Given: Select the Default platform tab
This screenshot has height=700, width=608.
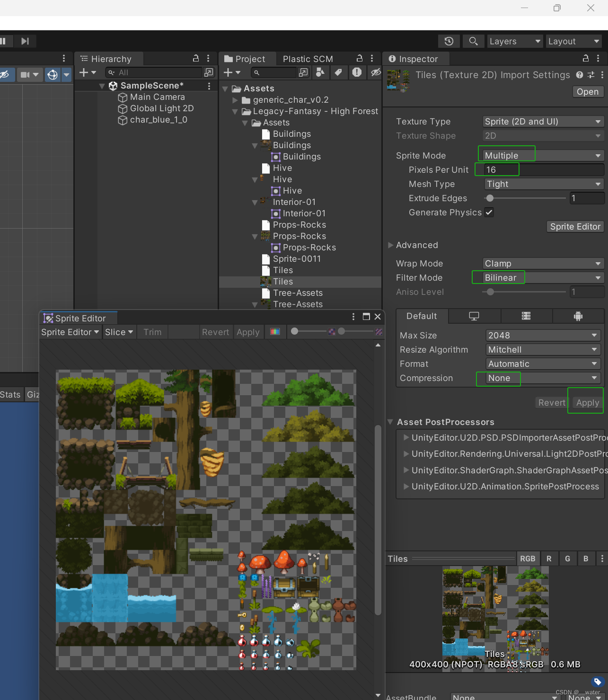Looking at the screenshot, I should pyautogui.click(x=422, y=316).
